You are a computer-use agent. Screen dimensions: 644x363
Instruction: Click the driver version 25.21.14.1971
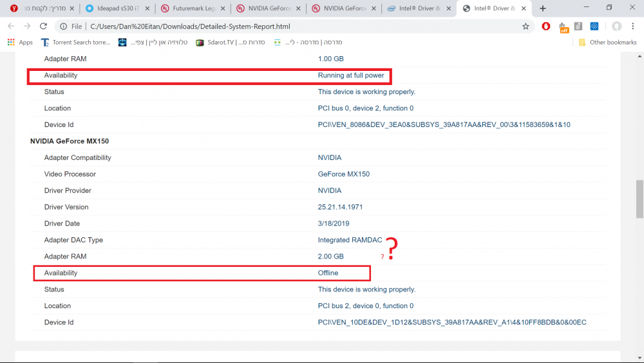pyautogui.click(x=340, y=207)
